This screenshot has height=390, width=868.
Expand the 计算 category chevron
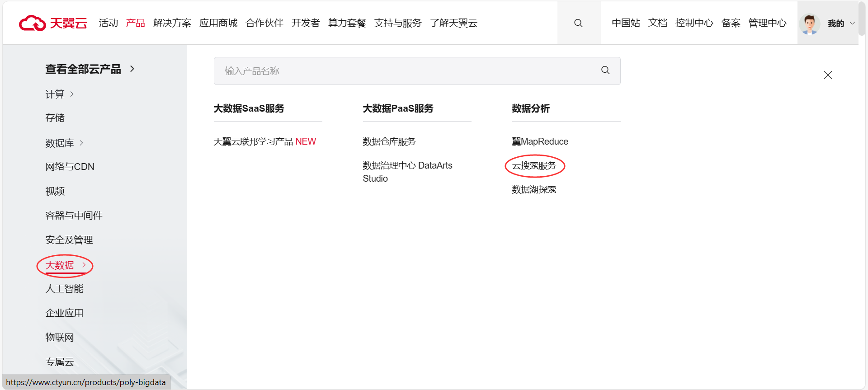(x=72, y=94)
